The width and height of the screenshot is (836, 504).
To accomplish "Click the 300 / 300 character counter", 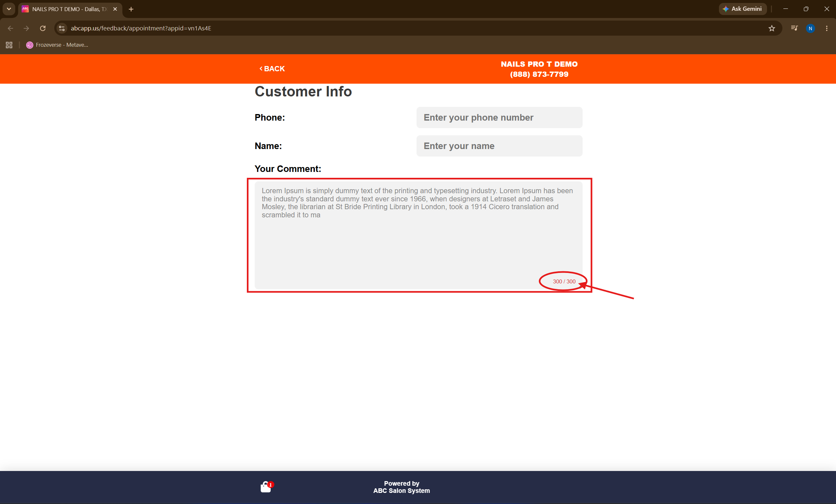I will (x=564, y=281).
